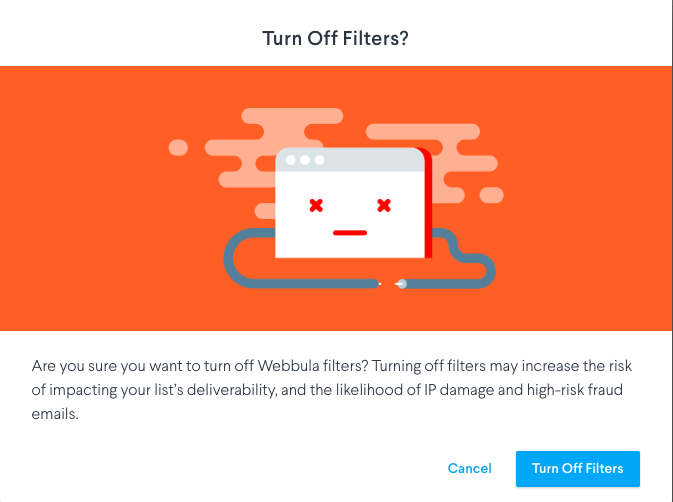Image resolution: width=673 pixels, height=502 pixels.
Task: Click the small pale blob right of clouds
Action: (x=491, y=195)
